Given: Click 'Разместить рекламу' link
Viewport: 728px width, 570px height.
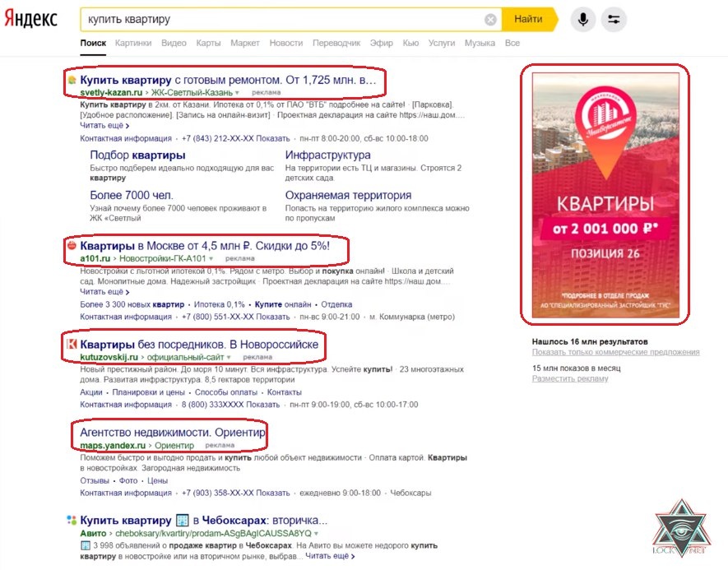Looking at the screenshot, I should 570,378.
